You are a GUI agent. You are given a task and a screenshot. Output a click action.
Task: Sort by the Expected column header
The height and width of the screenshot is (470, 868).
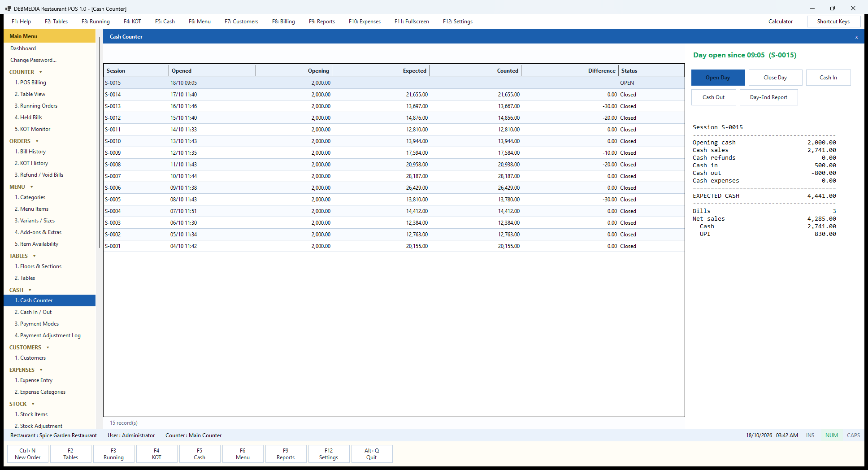381,71
